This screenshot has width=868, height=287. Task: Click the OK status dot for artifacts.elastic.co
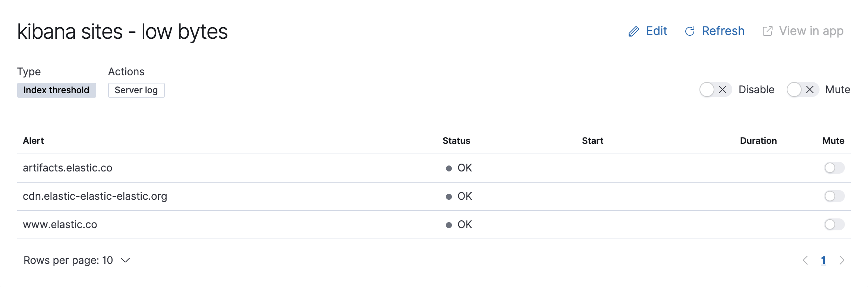click(449, 168)
